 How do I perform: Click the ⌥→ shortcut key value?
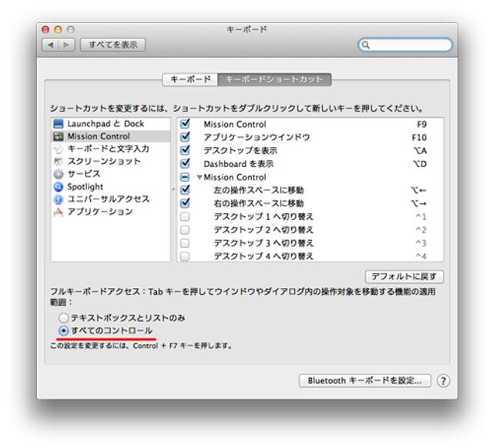pyautogui.click(x=419, y=203)
